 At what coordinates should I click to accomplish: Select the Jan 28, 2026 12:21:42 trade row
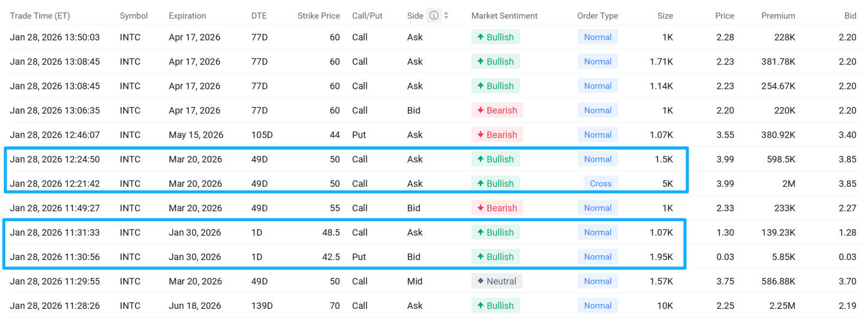[x=434, y=184]
